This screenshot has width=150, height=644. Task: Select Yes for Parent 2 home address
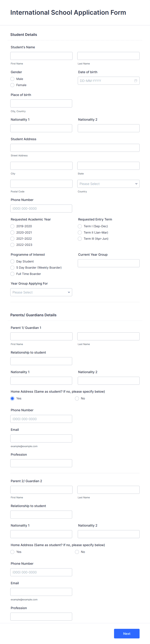pyautogui.click(x=12, y=552)
